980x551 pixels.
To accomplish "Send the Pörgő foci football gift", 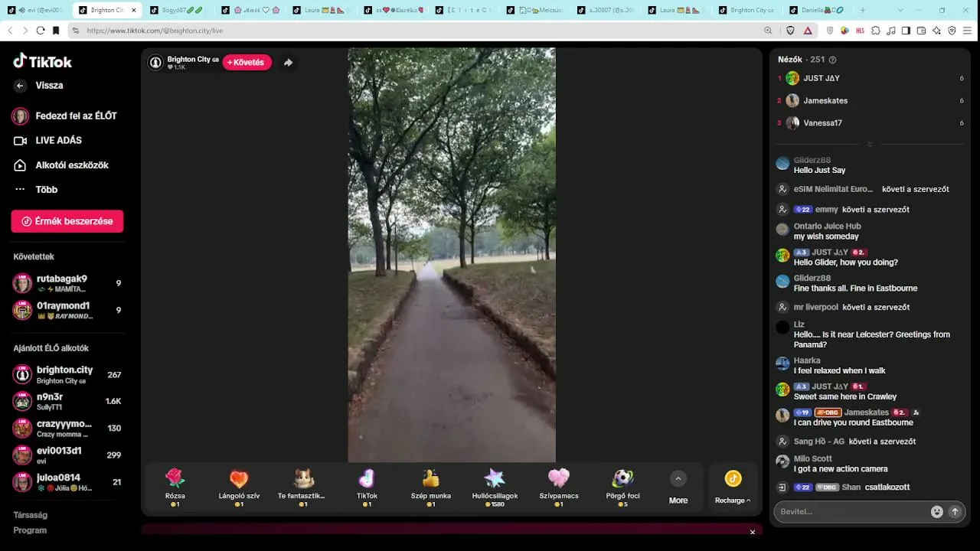I will point(622,487).
